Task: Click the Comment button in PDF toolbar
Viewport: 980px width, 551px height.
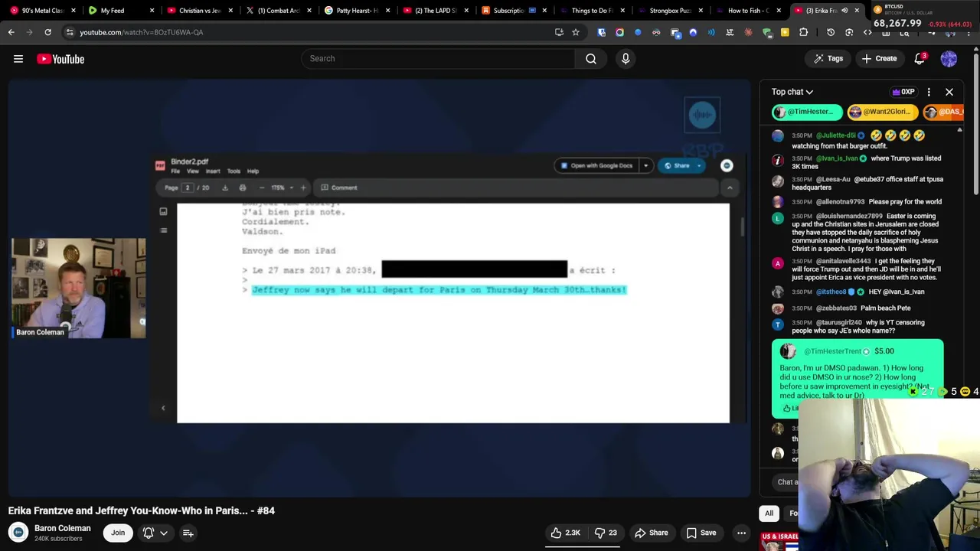Action: [339, 187]
